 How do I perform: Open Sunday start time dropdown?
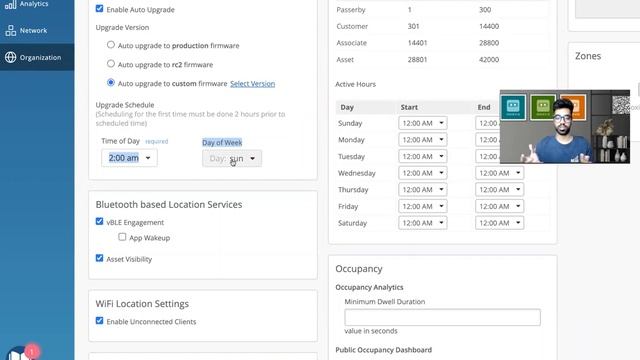pyautogui.click(x=422, y=123)
